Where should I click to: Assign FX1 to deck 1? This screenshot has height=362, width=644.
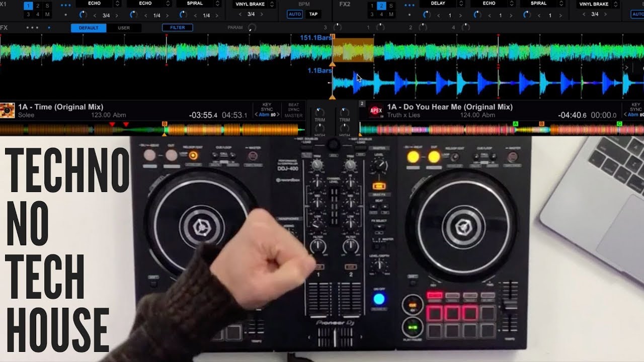pyautogui.click(x=29, y=6)
